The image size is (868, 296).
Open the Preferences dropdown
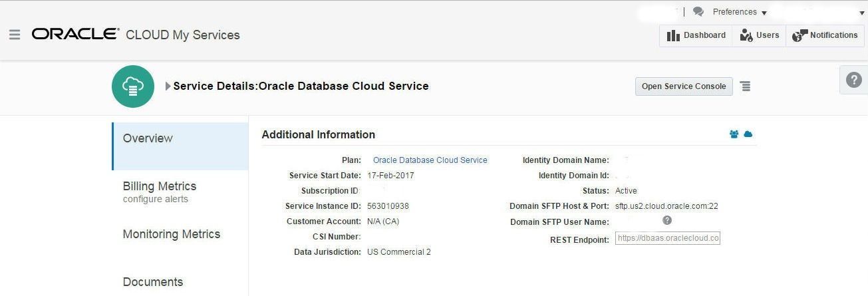coord(740,12)
